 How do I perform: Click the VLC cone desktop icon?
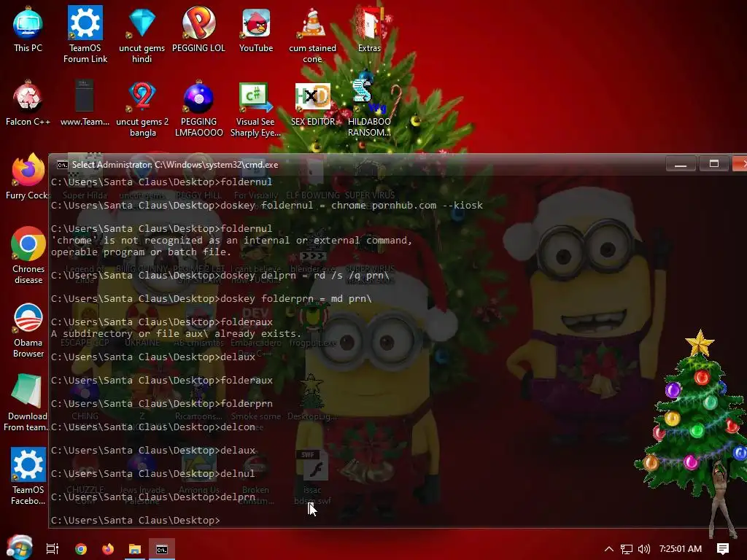(312, 35)
